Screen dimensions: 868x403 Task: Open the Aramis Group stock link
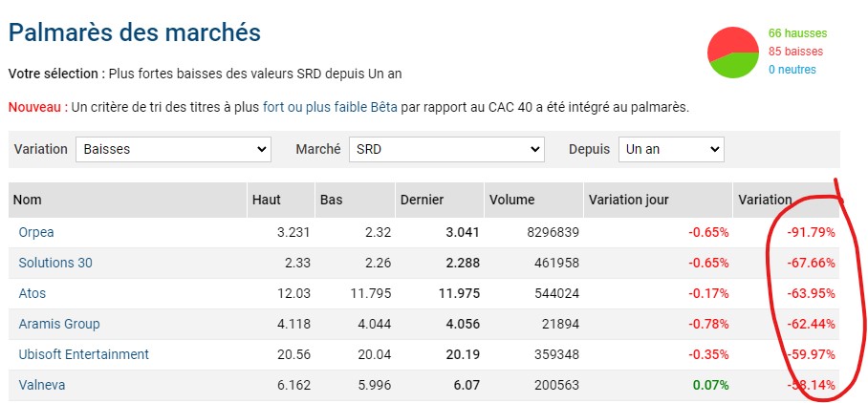(x=59, y=324)
